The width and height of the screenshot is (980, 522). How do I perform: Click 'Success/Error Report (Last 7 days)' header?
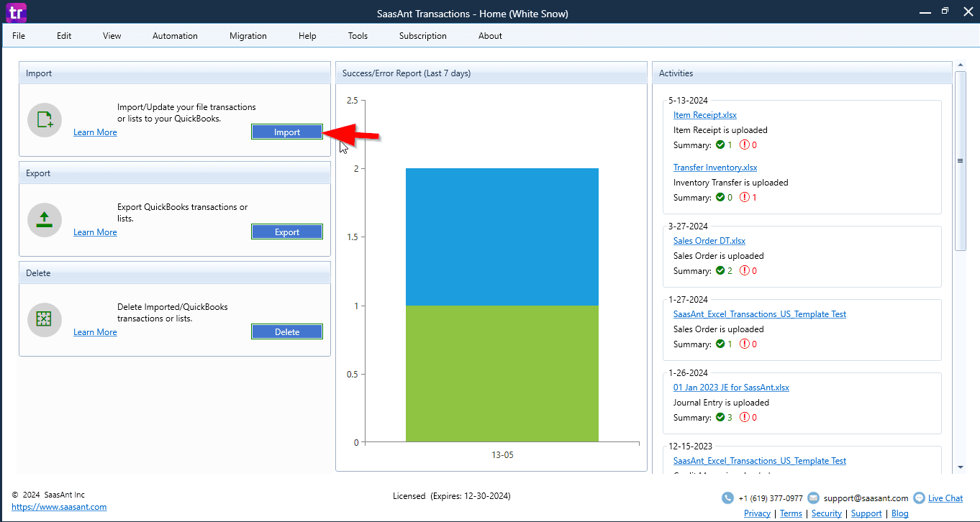(407, 73)
